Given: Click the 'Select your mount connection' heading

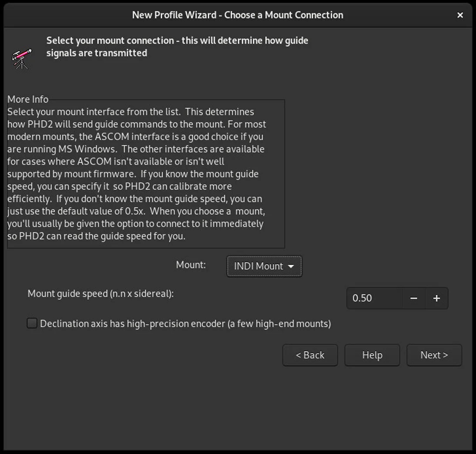Looking at the screenshot, I should [177, 47].
